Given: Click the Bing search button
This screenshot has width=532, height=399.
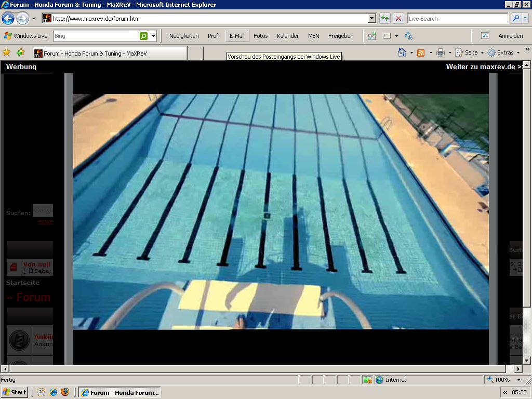Looking at the screenshot, I should point(143,36).
